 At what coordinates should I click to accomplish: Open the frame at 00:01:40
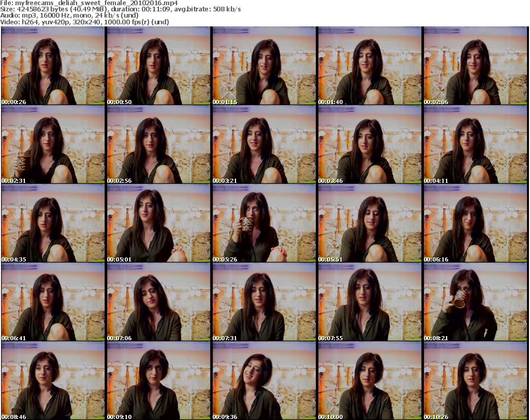(370, 66)
